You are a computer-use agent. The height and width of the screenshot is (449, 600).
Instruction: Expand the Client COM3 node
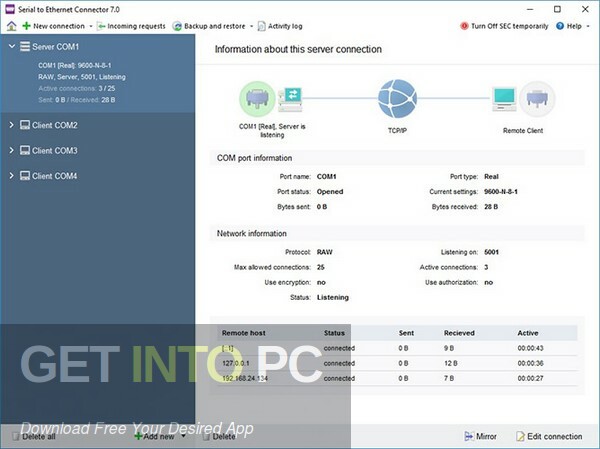[11, 150]
